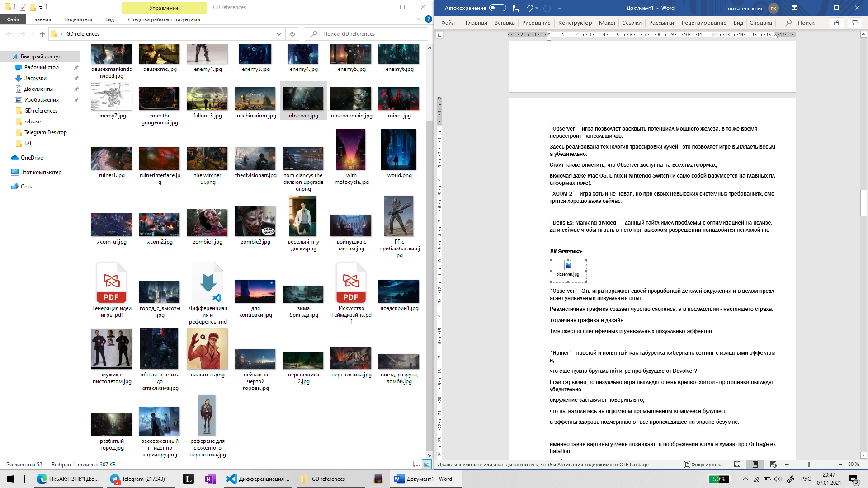Switch to Read Mode view in Word
This screenshot has height=488, width=868.
coord(737,465)
